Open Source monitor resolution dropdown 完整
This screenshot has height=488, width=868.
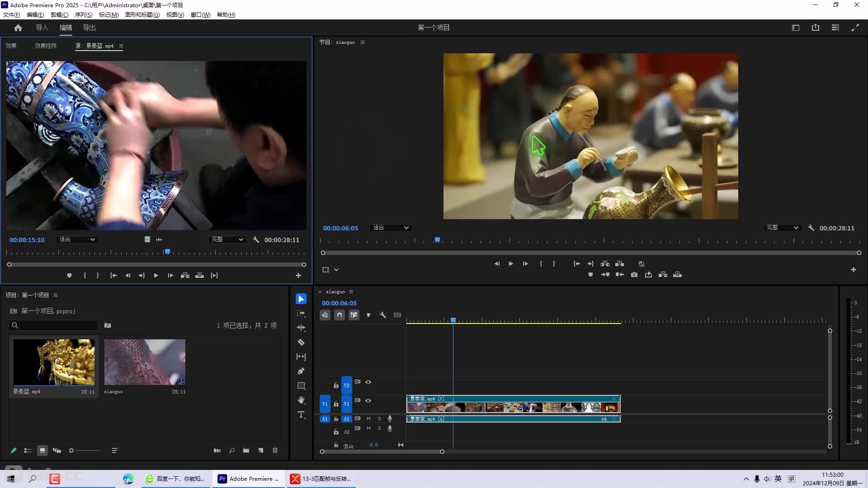click(x=228, y=240)
